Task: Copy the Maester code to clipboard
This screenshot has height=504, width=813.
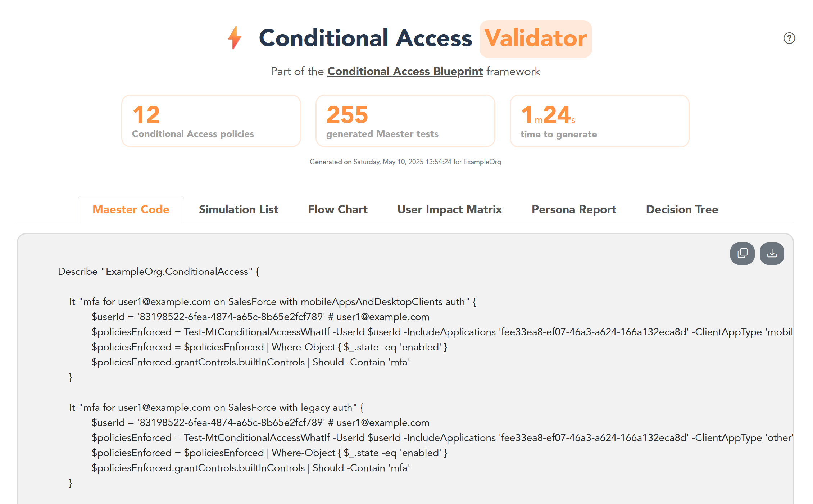Action: (742, 254)
